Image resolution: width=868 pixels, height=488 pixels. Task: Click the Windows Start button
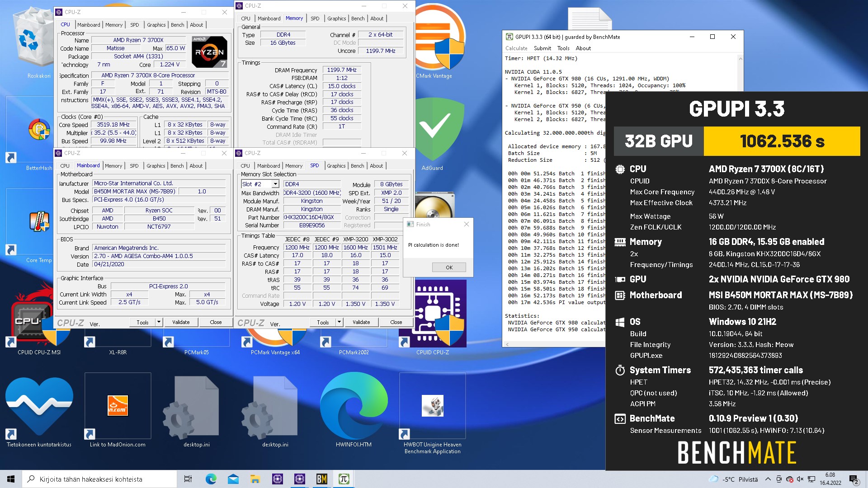click(11, 479)
